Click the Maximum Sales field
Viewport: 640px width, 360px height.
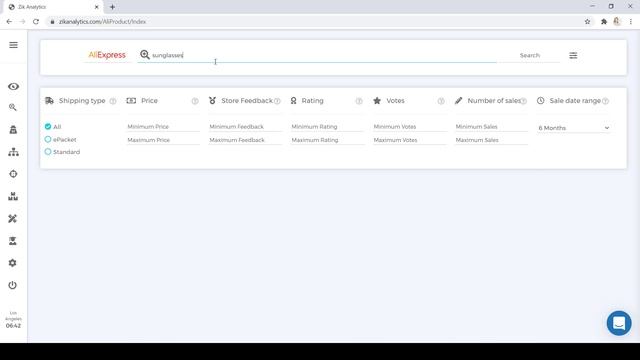[x=491, y=140]
